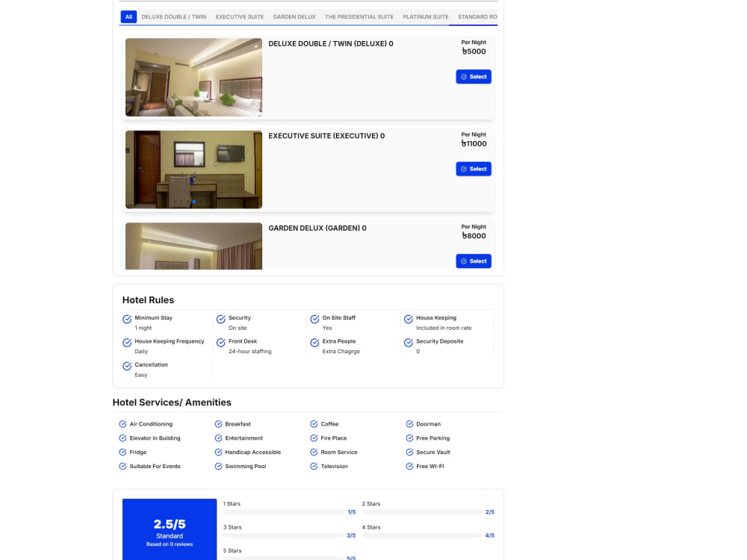Click the Television check icon
The height and width of the screenshot is (560, 747).
tap(314, 466)
